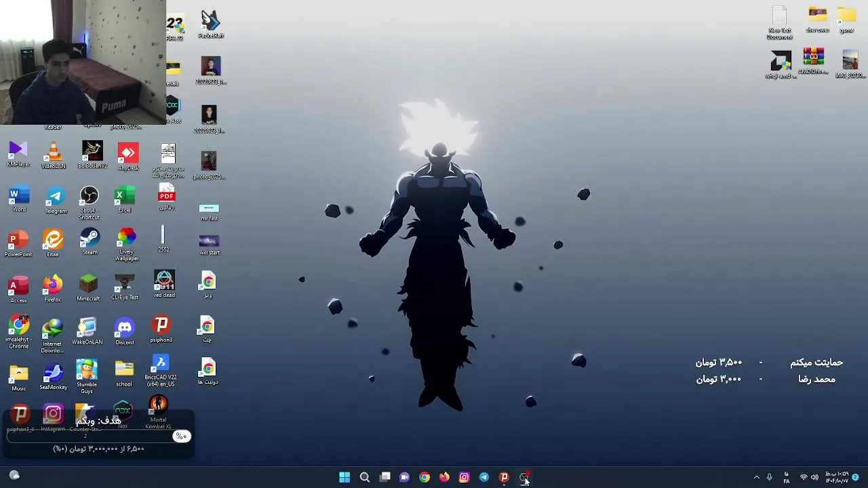Open the taskbar clock and date
The image size is (868, 488).
tap(837, 477)
